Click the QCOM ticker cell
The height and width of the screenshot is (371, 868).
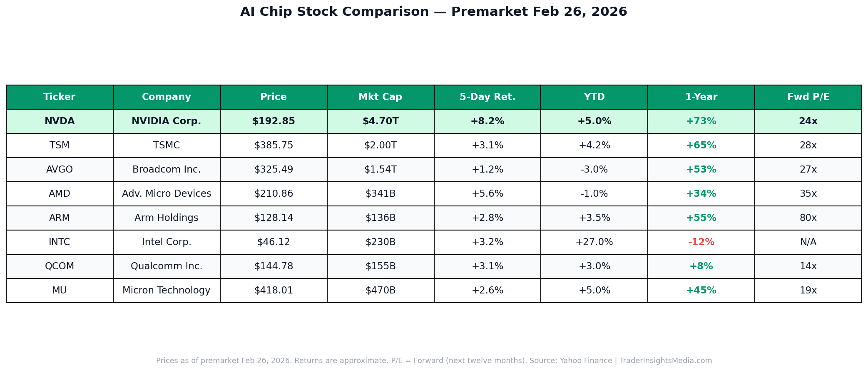[x=60, y=266]
